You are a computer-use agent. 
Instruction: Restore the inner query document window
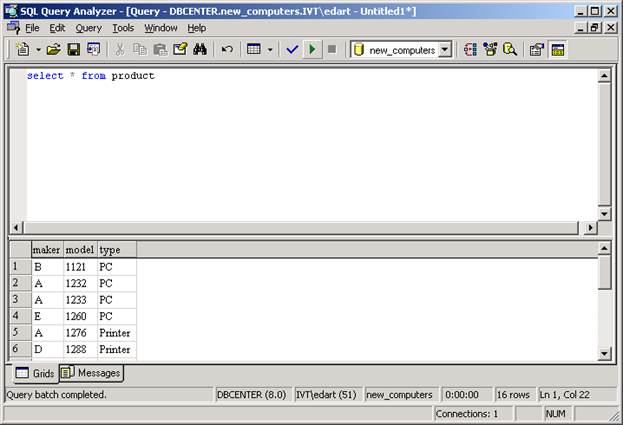coord(595,28)
